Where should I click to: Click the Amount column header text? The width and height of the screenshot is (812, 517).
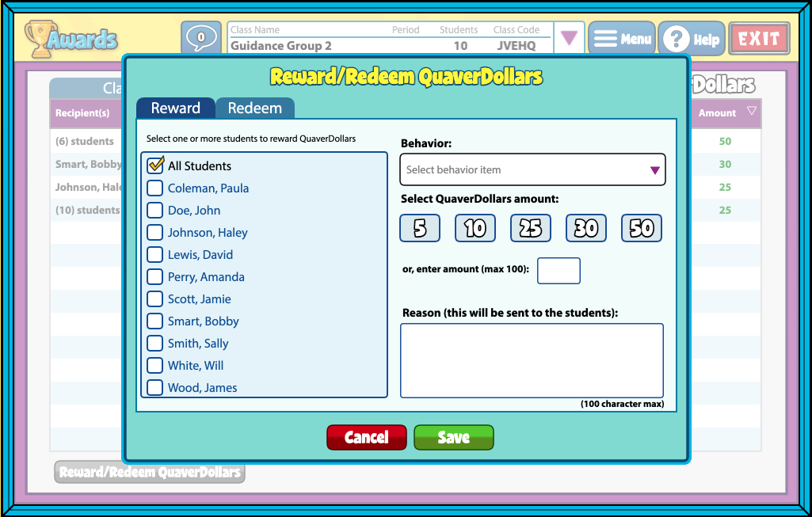click(717, 112)
